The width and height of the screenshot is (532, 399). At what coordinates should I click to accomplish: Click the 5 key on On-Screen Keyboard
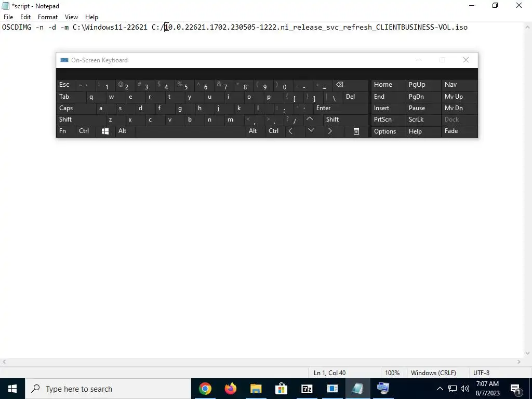click(184, 85)
